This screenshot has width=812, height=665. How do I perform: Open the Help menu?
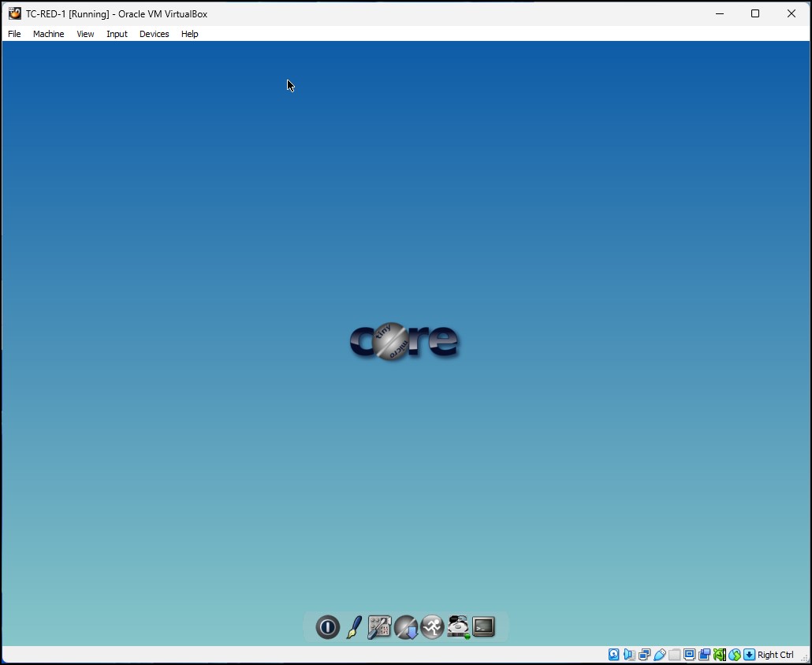pyautogui.click(x=189, y=34)
